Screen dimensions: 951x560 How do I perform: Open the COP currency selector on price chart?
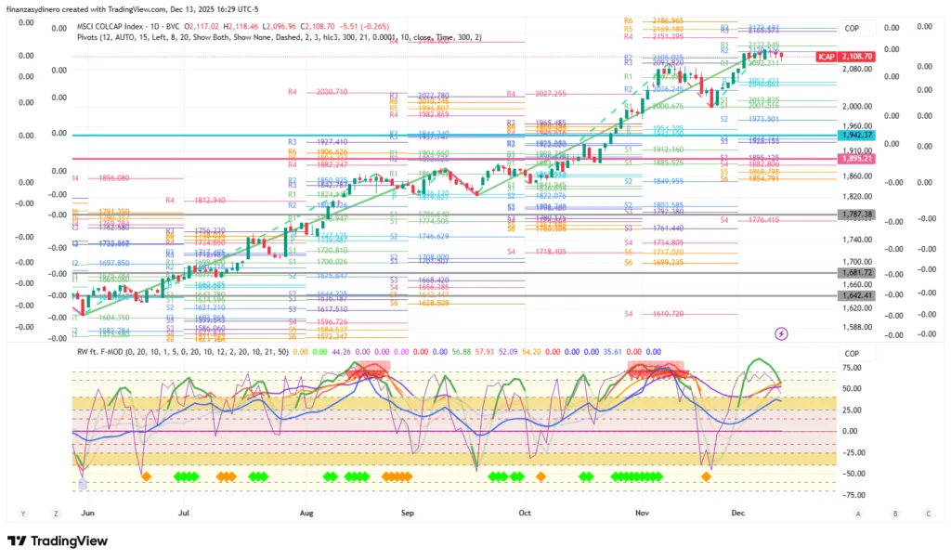pos(852,29)
